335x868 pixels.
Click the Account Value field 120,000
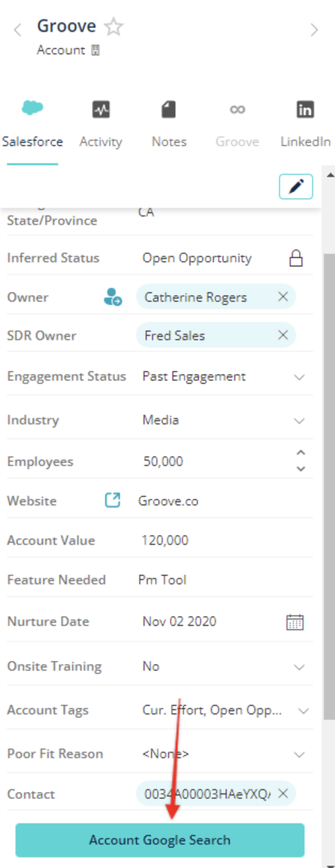click(165, 540)
